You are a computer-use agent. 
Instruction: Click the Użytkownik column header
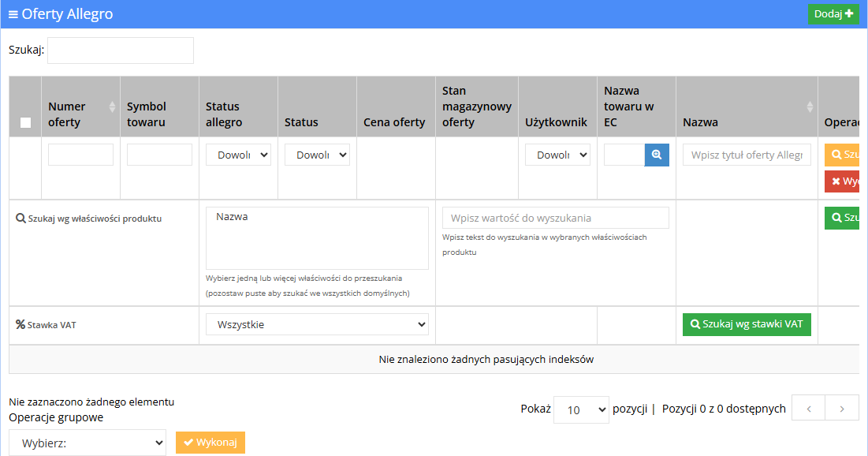[557, 107]
